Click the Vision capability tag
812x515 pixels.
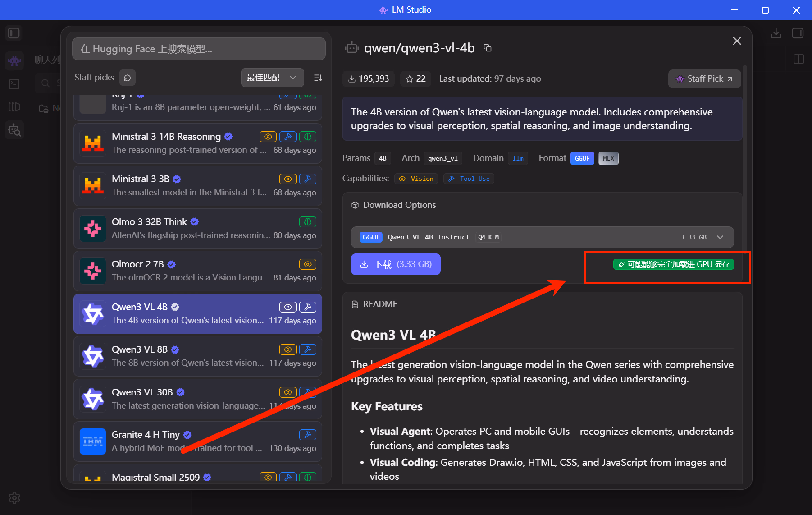tap(416, 179)
